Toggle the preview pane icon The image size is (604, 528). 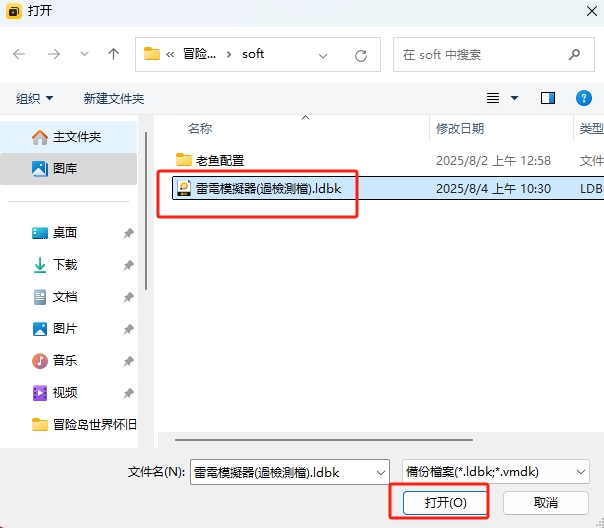[x=547, y=98]
